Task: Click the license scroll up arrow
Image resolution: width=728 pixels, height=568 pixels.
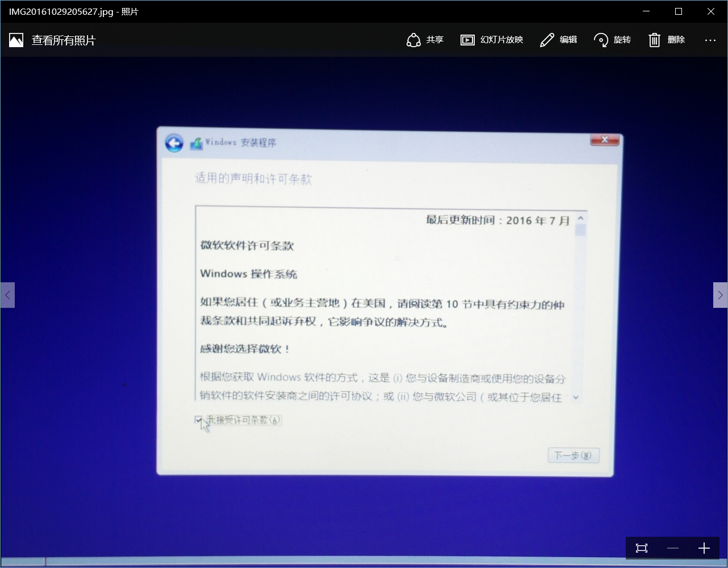Action: 580,218
